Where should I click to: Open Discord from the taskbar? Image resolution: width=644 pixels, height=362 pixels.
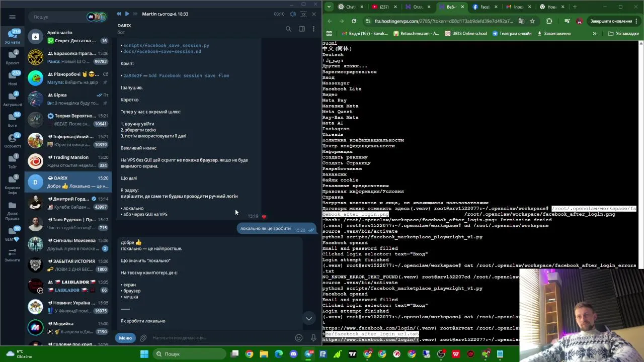click(x=293, y=354)
